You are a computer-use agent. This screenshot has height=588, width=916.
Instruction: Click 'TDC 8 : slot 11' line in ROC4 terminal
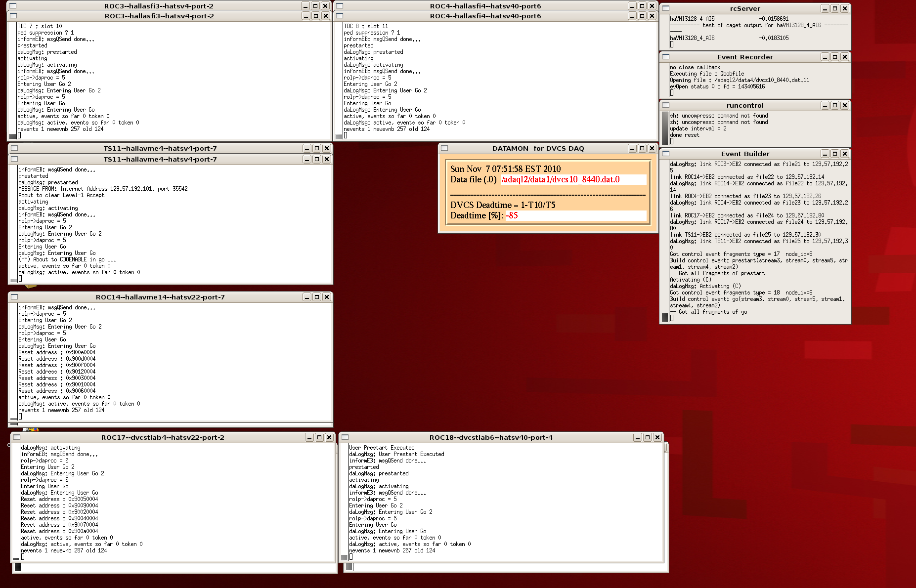click(x=366, y=26)
